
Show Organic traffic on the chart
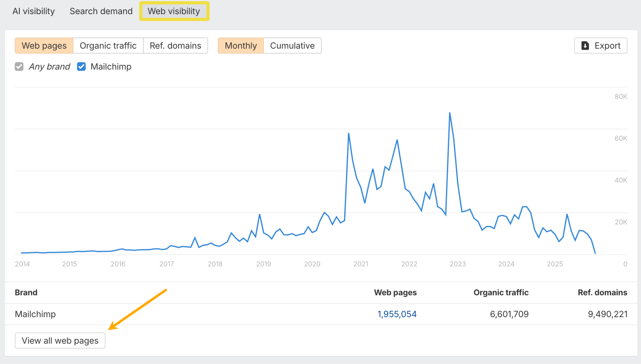point(108,46)
